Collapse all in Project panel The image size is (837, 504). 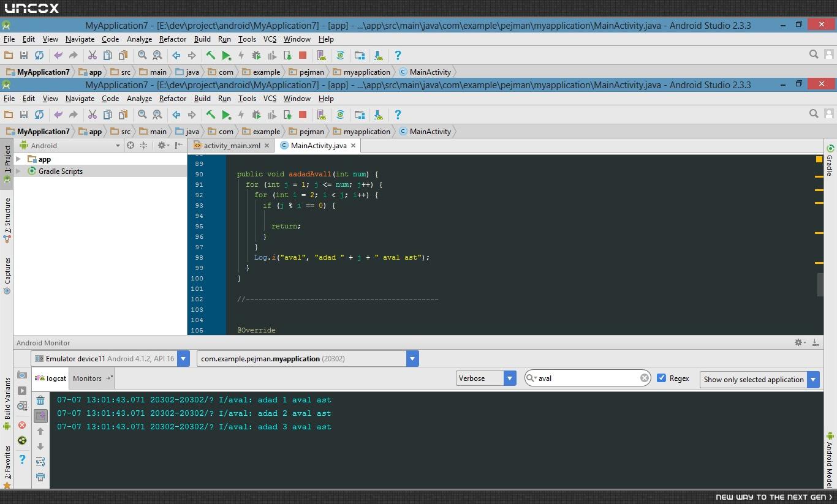pyautogui.click(x=143, y=145)
